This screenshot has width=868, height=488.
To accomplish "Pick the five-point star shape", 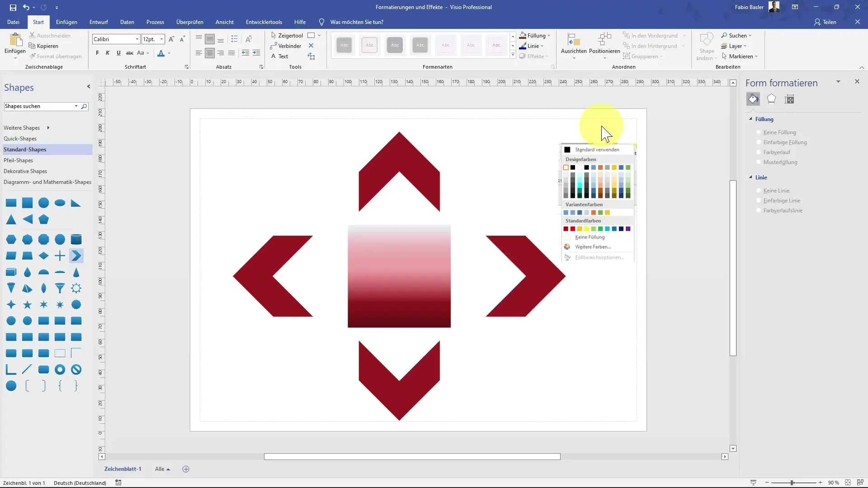I will (28, 305).
